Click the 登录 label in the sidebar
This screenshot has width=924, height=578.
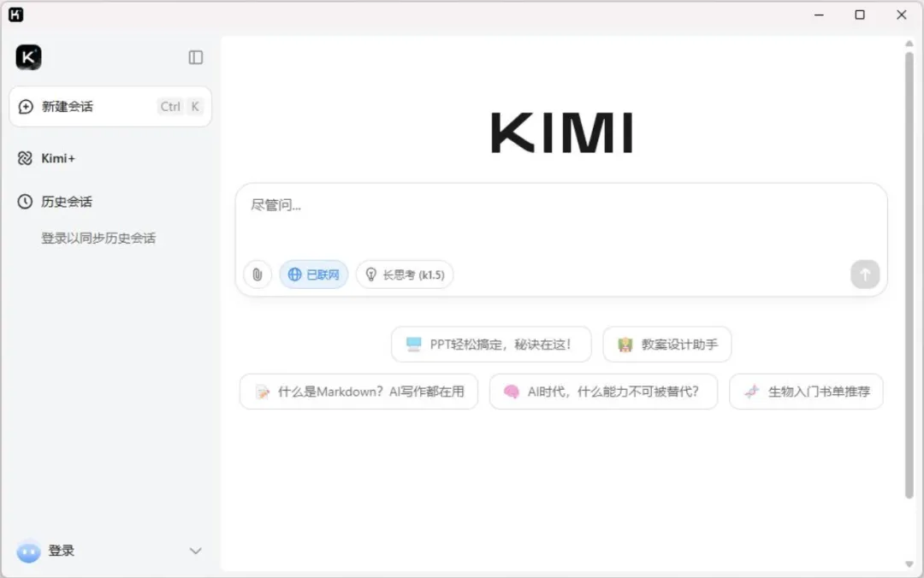pos(62,551)
